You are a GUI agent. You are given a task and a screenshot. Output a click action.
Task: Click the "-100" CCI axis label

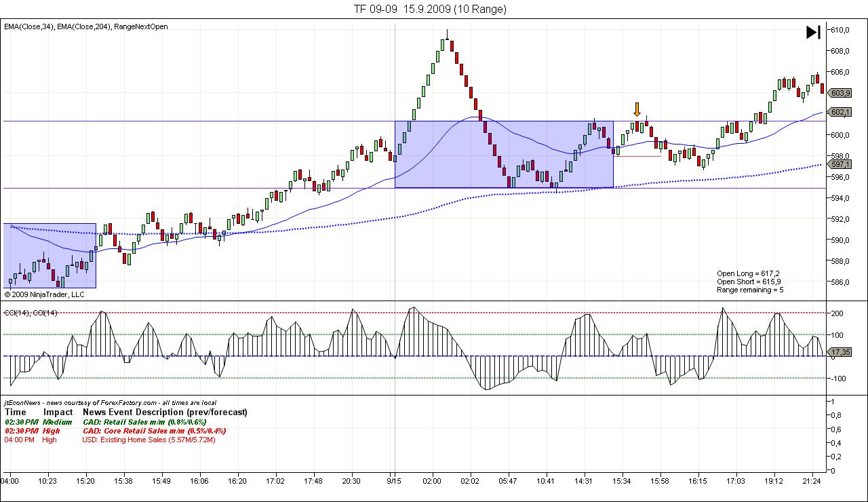[x=838, y=379]
